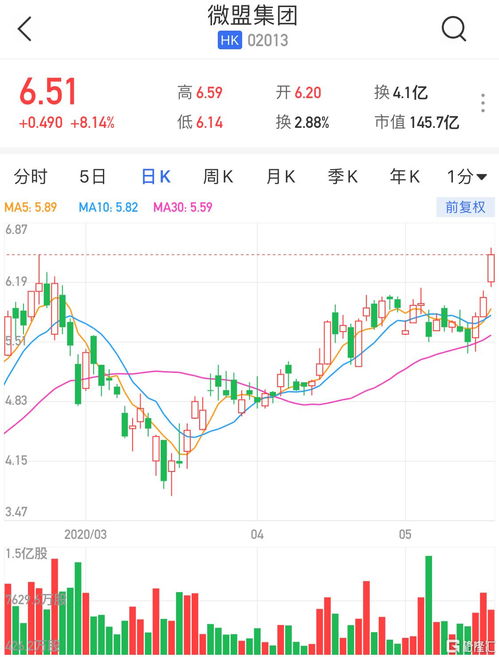Select the 年K chart tab

[405, 176]
